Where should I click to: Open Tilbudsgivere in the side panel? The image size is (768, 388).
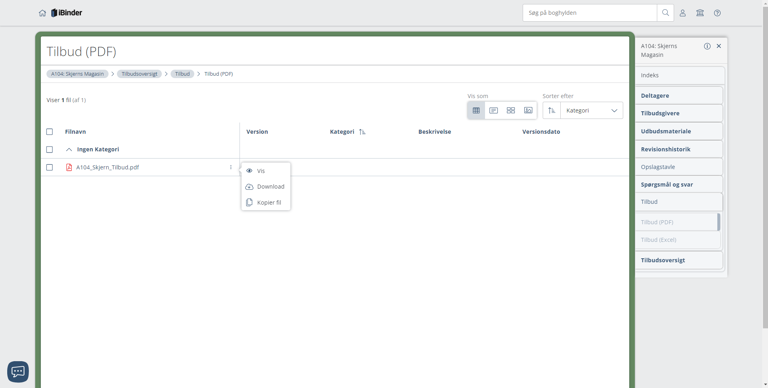pyautogui.click(x=678, y=113)
